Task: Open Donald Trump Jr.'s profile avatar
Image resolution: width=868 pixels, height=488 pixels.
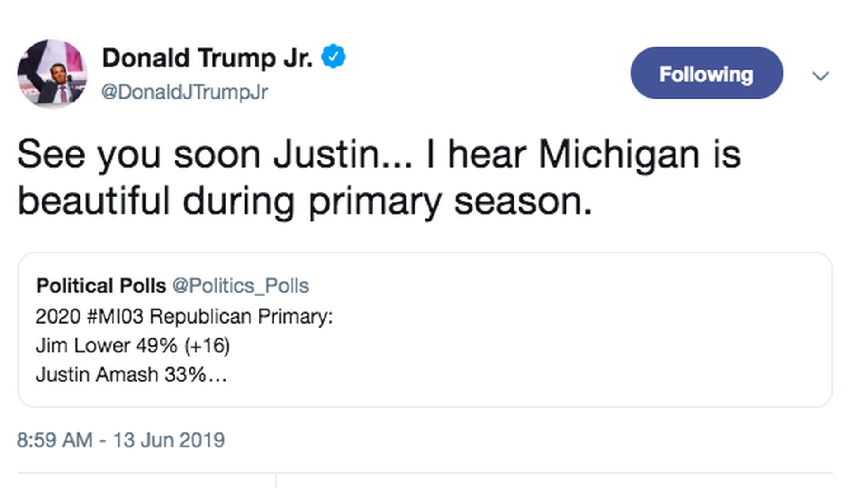Action: 52,74
